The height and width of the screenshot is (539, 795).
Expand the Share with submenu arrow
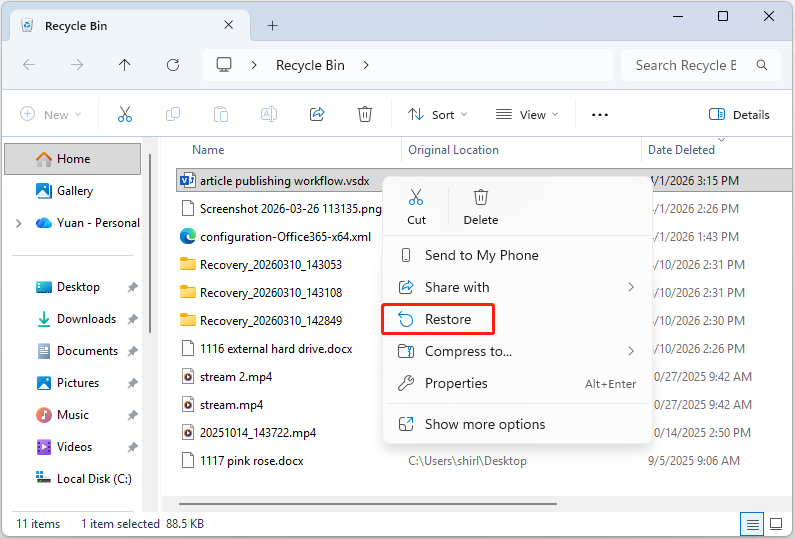[631, 287]
